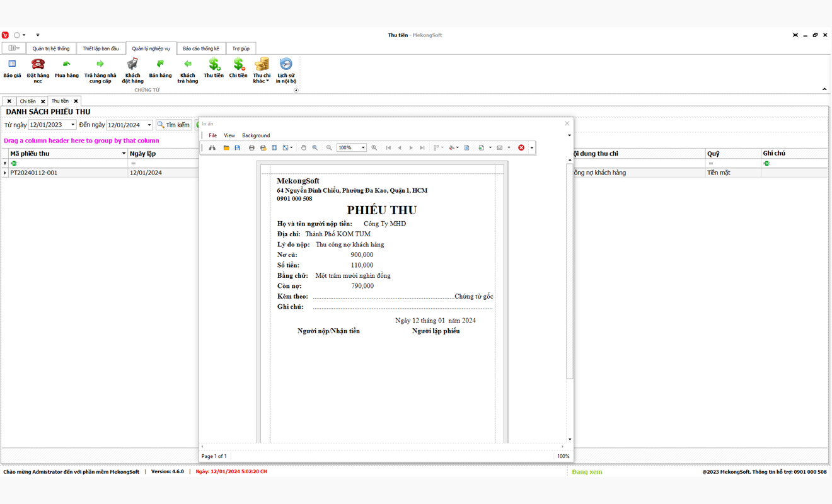The image size is (832, 504).
Task: Click the Tìm kiếm search button
Action: [174, 125]
